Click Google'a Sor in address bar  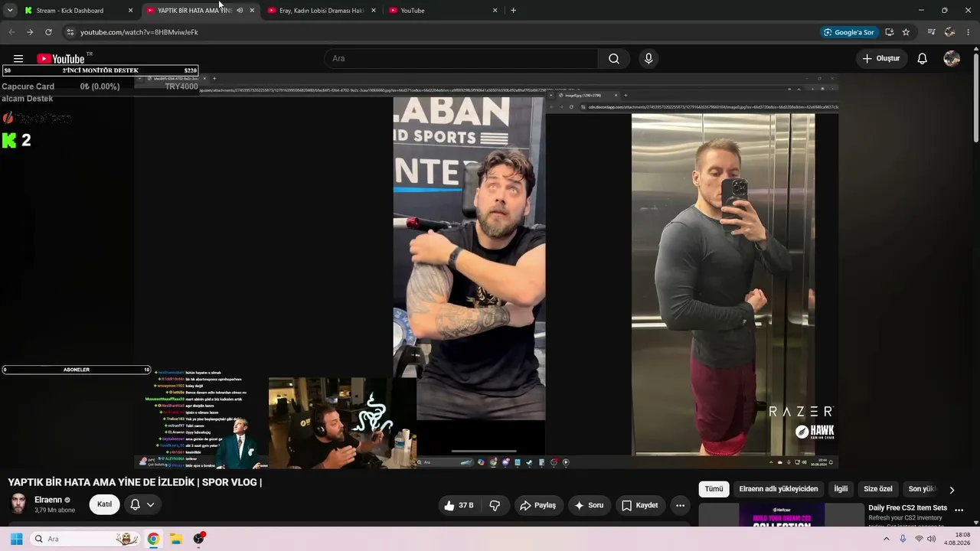pyautogui.click(x=848, y=32)
